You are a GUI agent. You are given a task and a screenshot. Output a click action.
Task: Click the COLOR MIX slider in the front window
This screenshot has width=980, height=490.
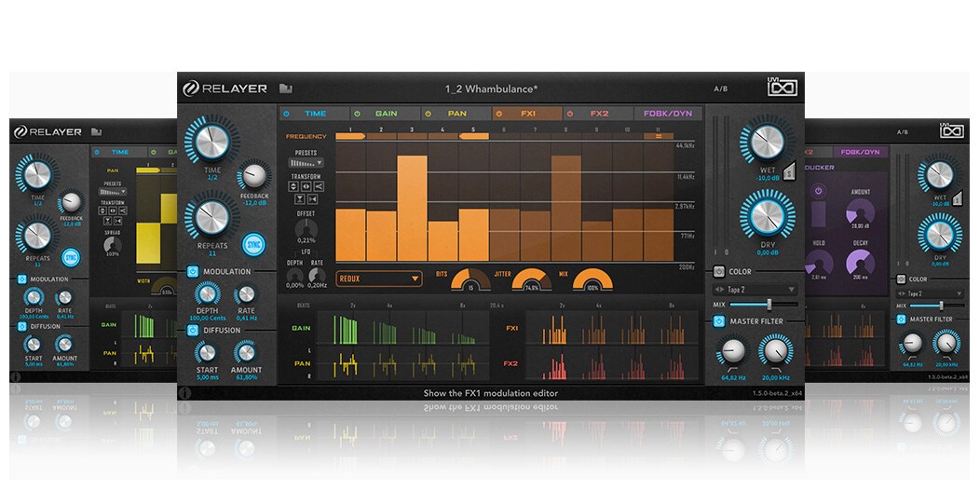click(763, 305)
